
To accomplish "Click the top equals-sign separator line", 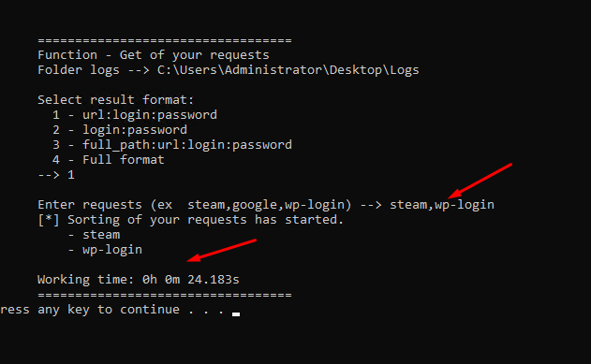I will (165, 40).
